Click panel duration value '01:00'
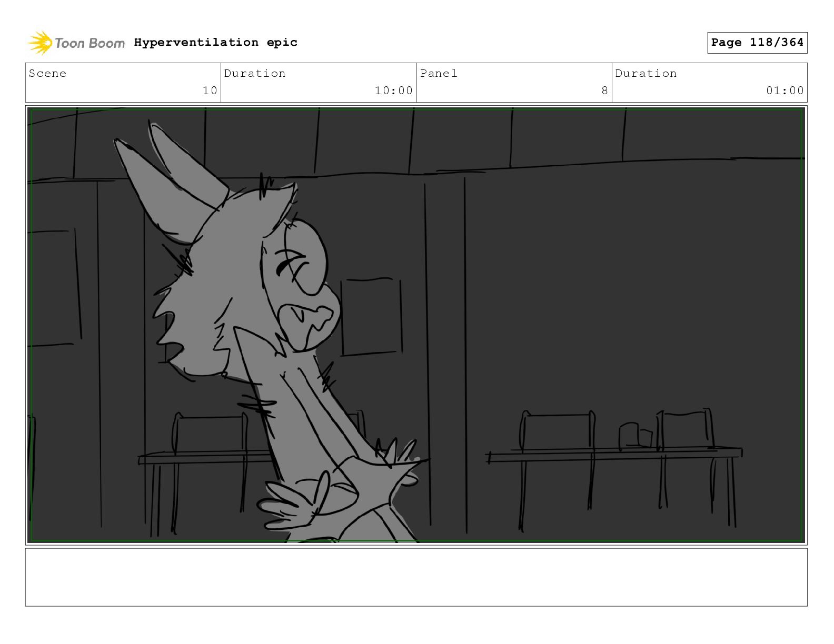The height and width of the screenshot is (644, 834). coord(785,90)
